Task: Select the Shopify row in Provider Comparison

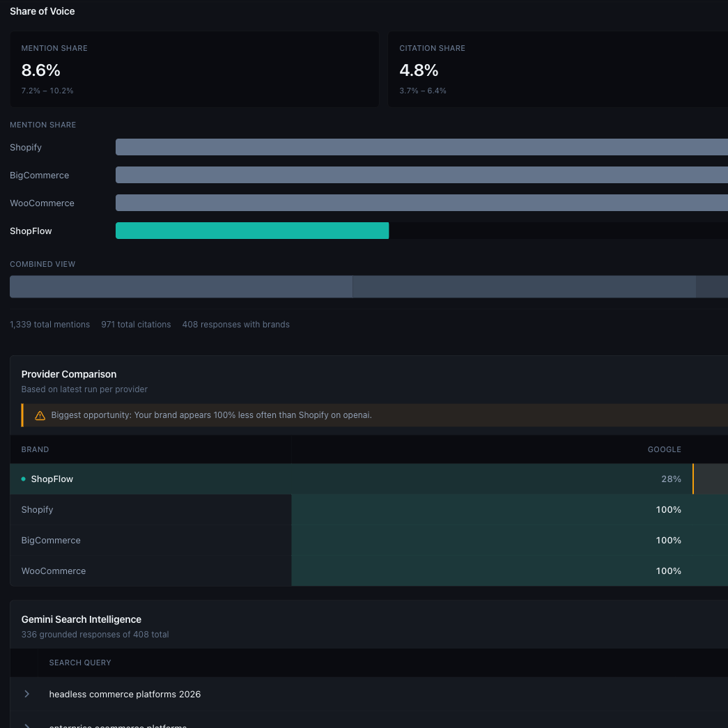Action: pos(369,510)
